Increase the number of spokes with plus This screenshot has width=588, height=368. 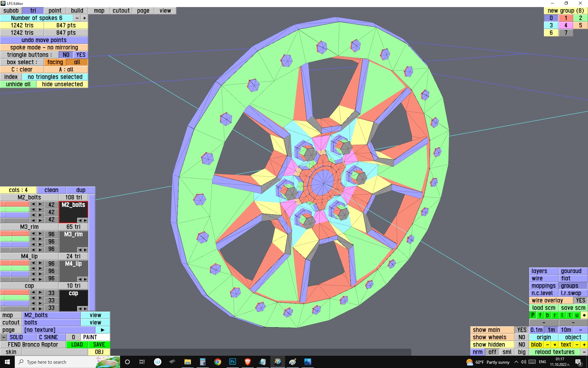(85, 18)
